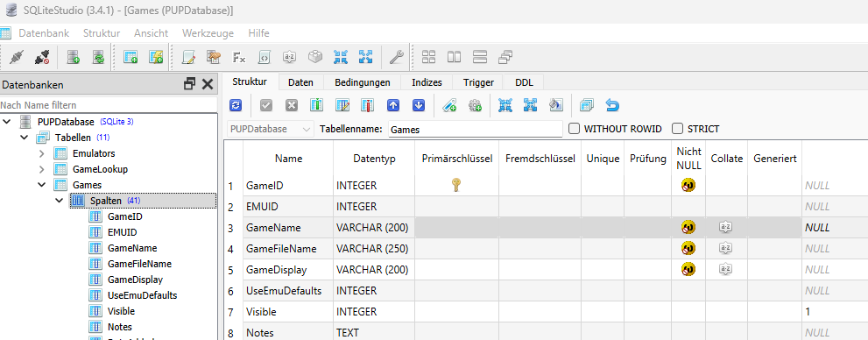Delete the selected column red icon
Viewport: 868px width, 340px height.
368,105
